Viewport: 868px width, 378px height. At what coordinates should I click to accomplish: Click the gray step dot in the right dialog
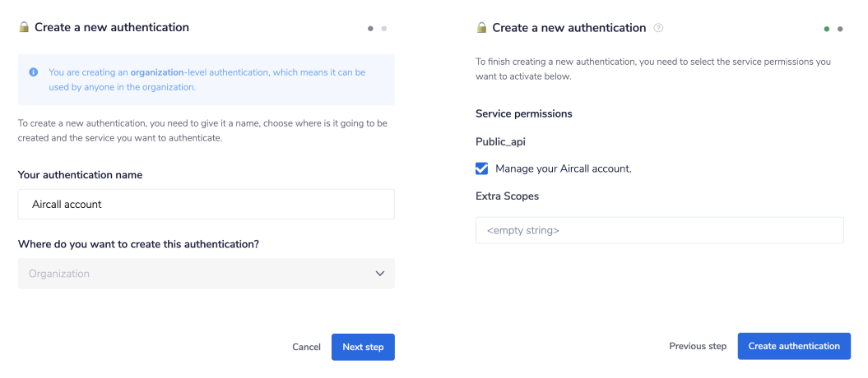tap(840, 29)
